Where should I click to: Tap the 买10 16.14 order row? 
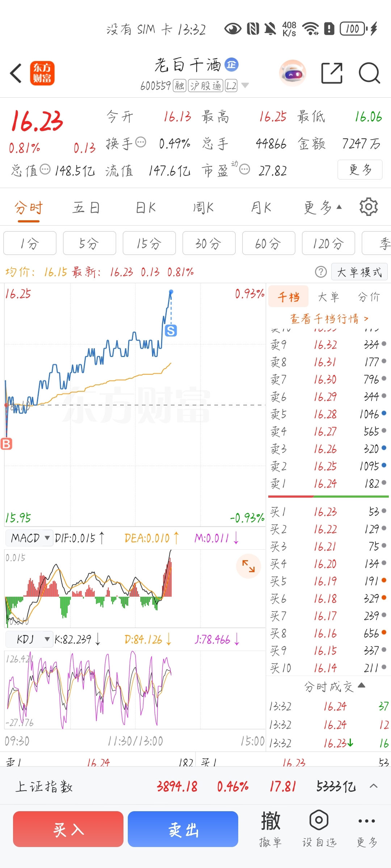(328, 668)
